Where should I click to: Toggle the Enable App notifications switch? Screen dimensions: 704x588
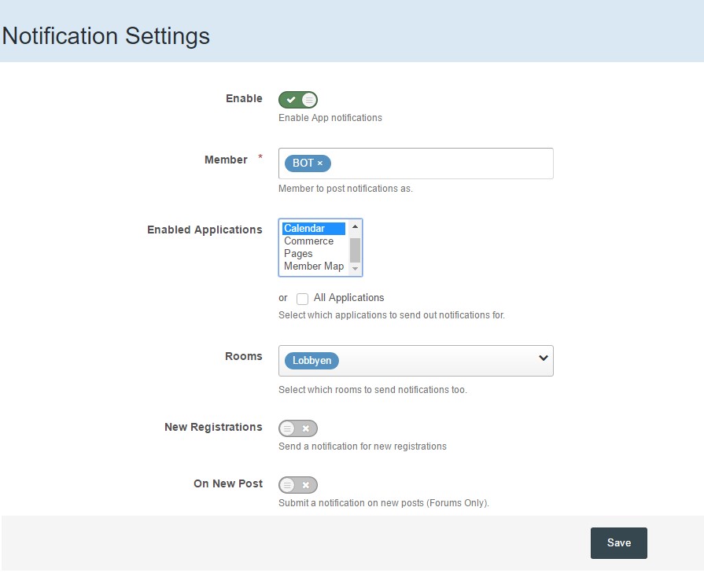pyautogui.click(x=297, y=100)
